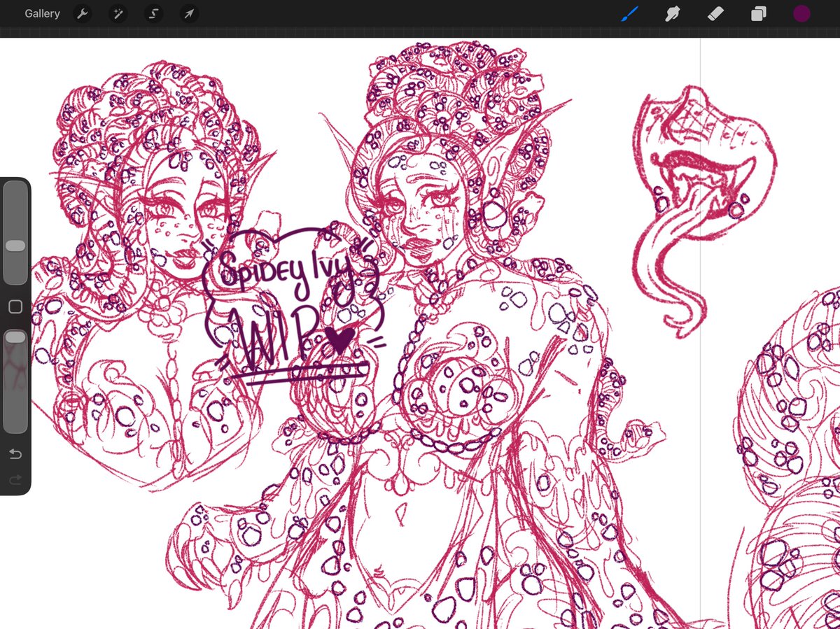Activate the Transform arrow tool

tap(188, 13)
